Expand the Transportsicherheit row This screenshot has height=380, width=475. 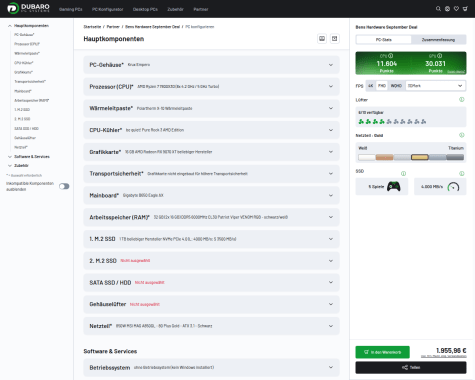coord(211,174)
